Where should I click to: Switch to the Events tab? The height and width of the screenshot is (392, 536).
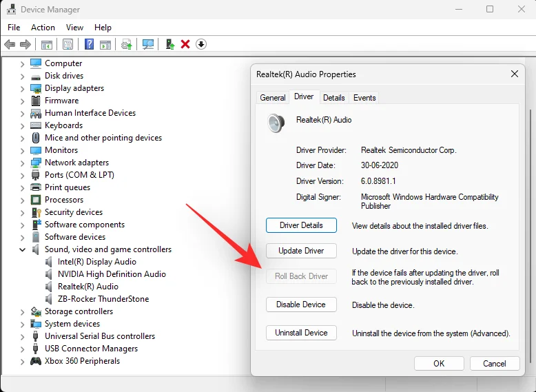point(364,98)
